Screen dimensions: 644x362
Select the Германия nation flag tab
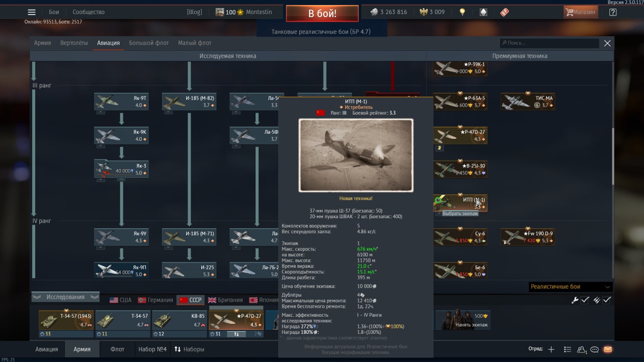pos(155,300)
